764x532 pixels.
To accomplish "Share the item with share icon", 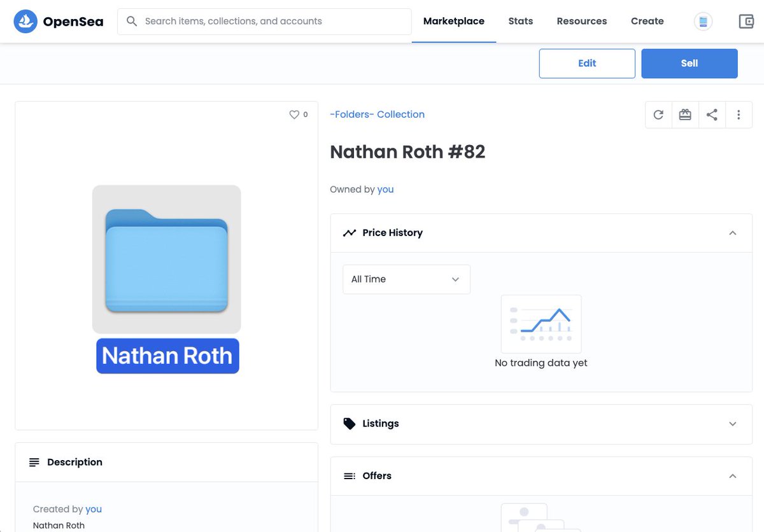I will (x=712, y=115).
